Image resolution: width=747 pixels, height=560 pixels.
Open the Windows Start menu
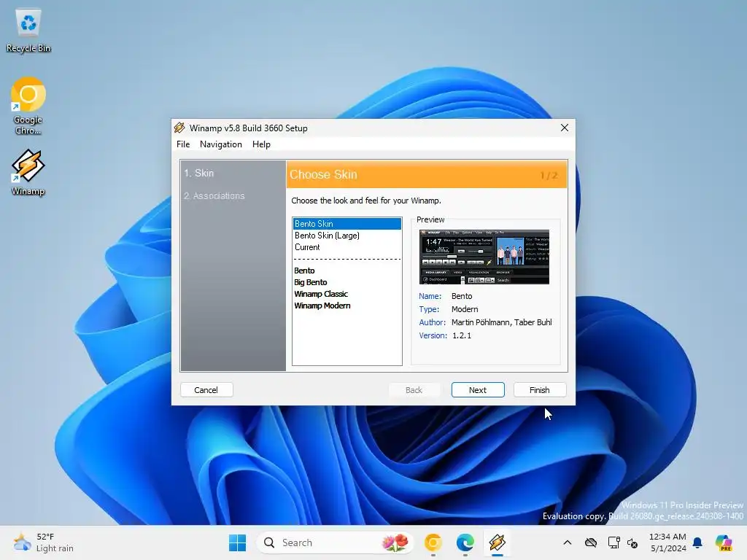pyautogui.click(x=237, y=542)
